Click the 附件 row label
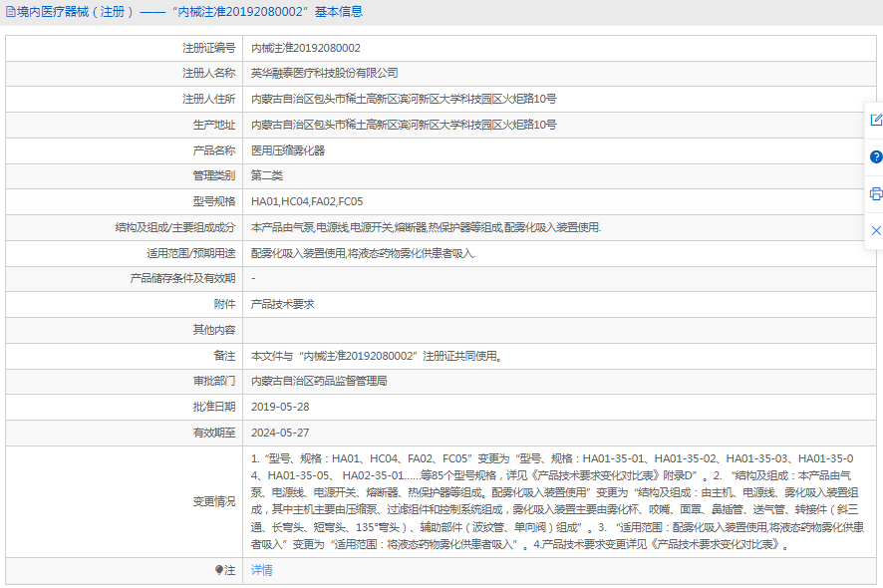 click(x=224, y=304)
